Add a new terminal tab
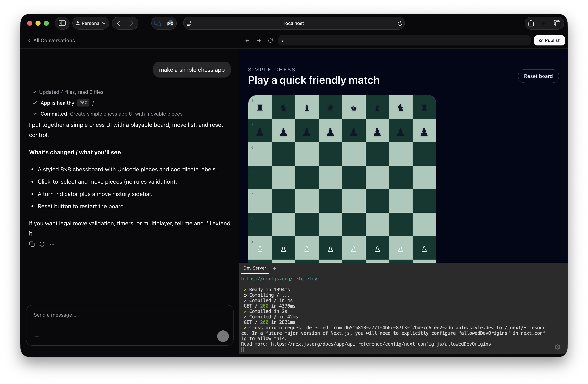Image resolution: width=588 pixels, height=384 pixels. [x=274, y=268]
